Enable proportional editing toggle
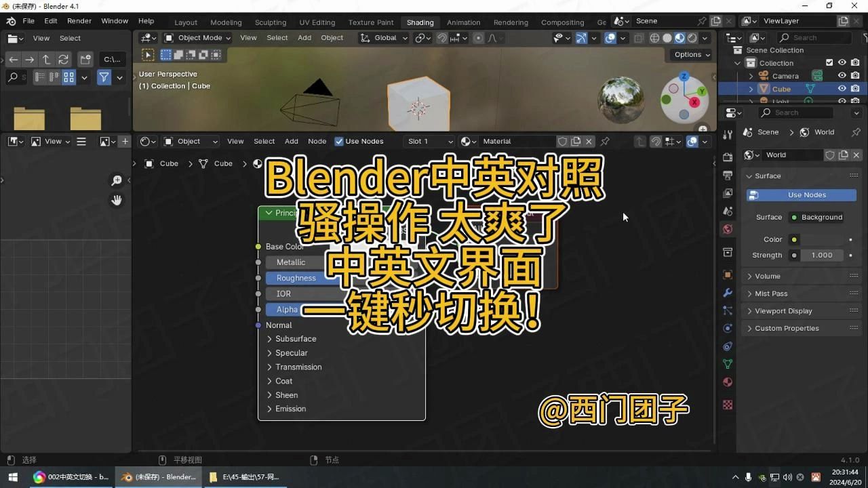 coord(479,38)
